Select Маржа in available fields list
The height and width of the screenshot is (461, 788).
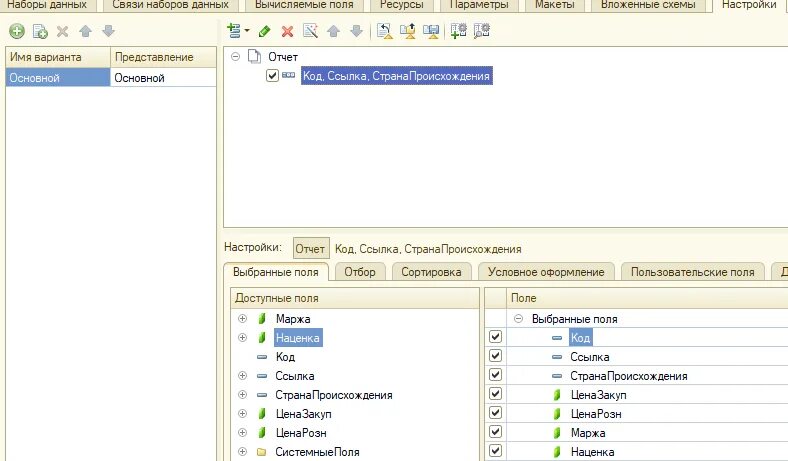coord(293,319)
